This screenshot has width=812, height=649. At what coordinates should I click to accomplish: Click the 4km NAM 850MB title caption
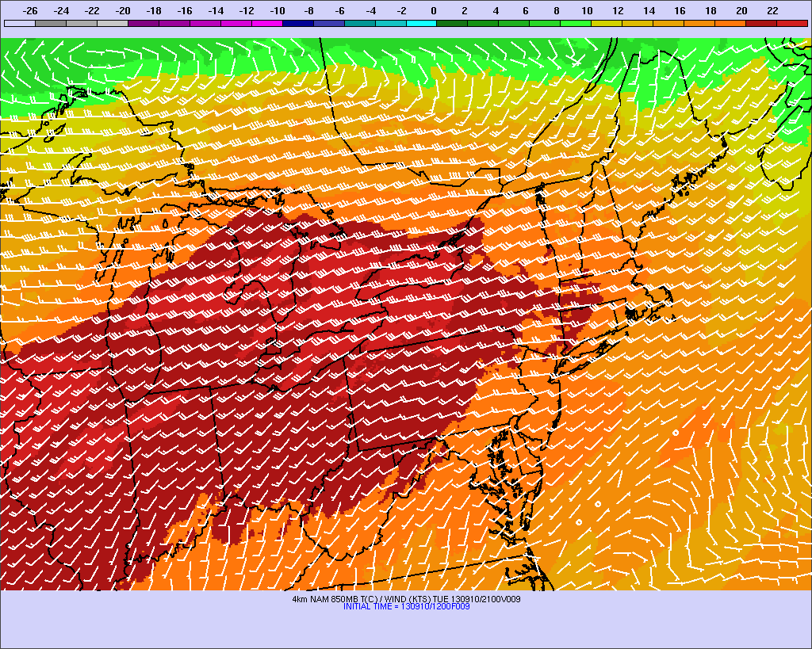click(x=406, y=599)
